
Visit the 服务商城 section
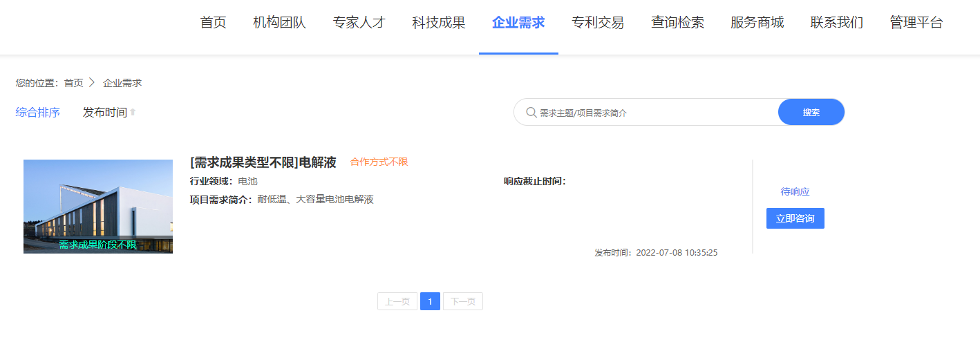[757, 23]
